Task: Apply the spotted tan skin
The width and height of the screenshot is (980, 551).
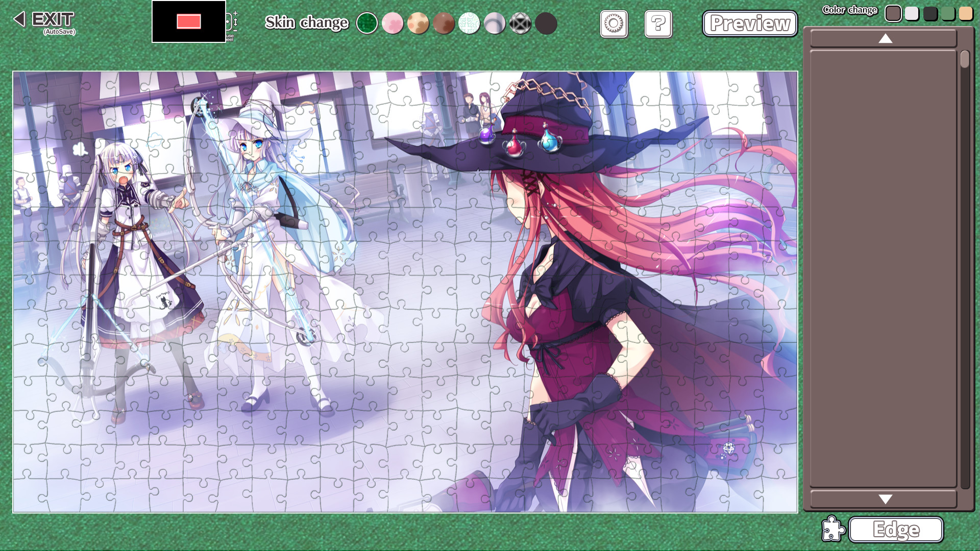Action: pos(418,23)
